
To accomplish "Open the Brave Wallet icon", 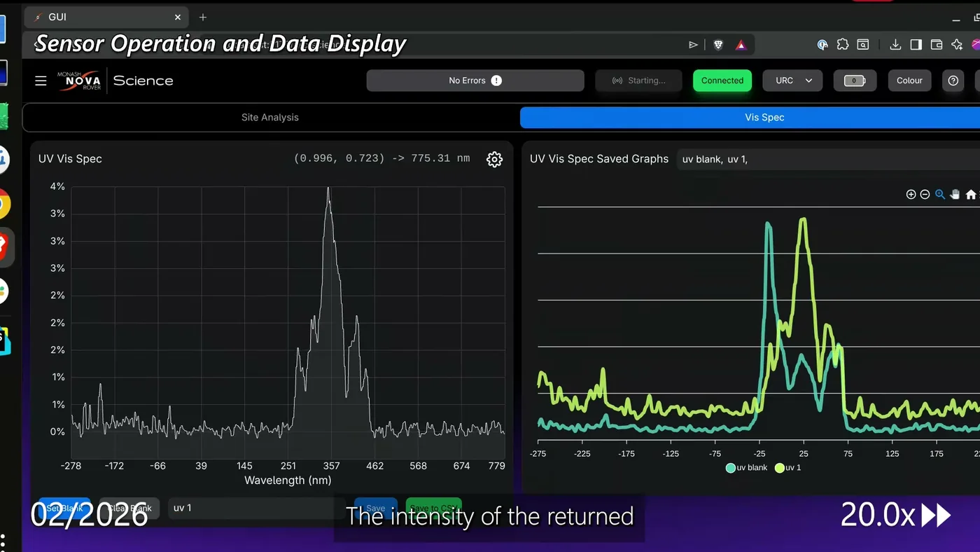I will (937, 45).
